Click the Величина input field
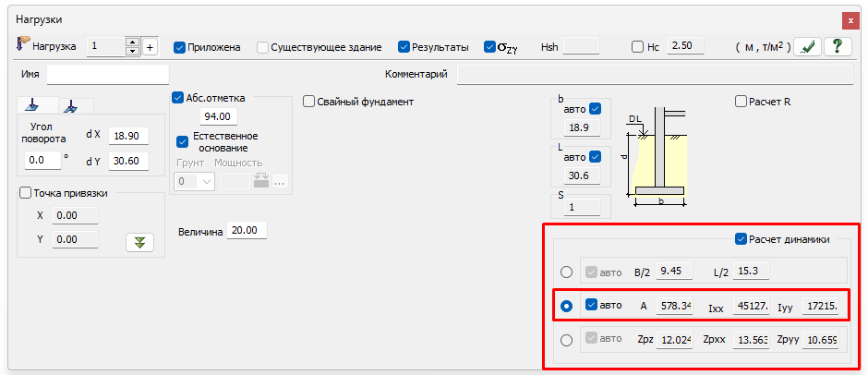Screen dimensions: 868x375 pyautogui.click(x=248, y=230)
